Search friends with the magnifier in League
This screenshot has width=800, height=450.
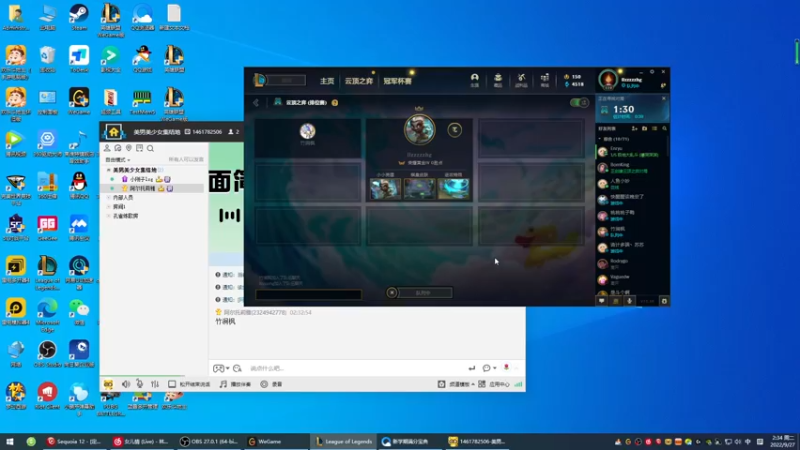tap(664, 129)
